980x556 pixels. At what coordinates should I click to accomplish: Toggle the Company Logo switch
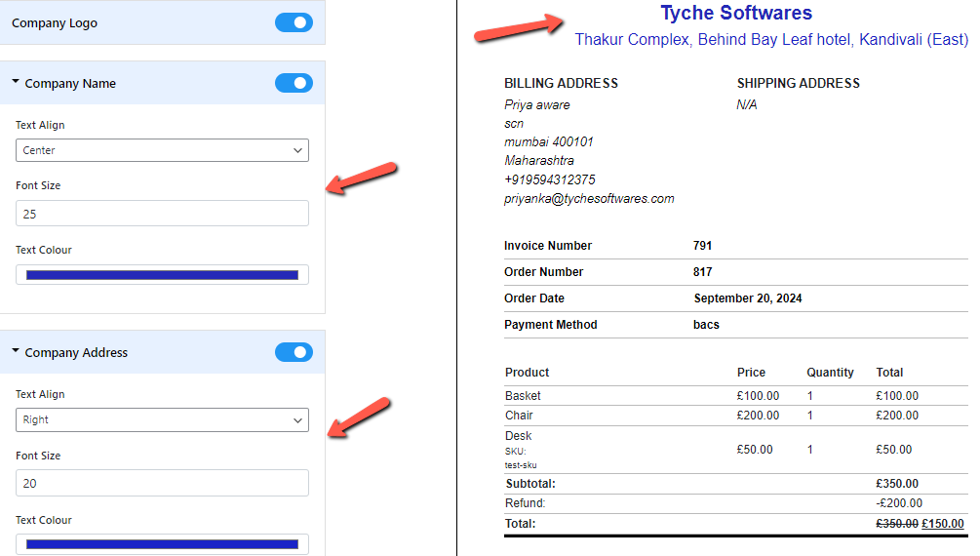(294, 22)
